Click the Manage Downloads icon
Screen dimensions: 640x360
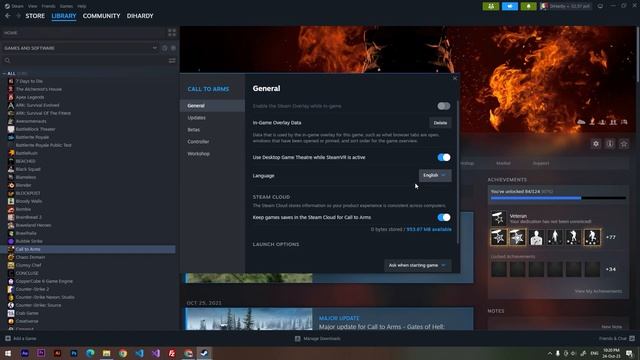coord(298,338)
